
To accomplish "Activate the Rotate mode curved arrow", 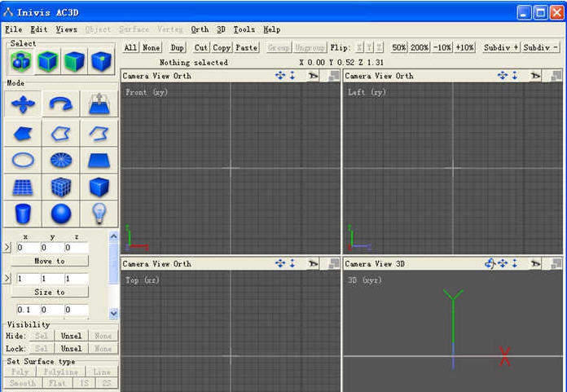I will (61, 104).
